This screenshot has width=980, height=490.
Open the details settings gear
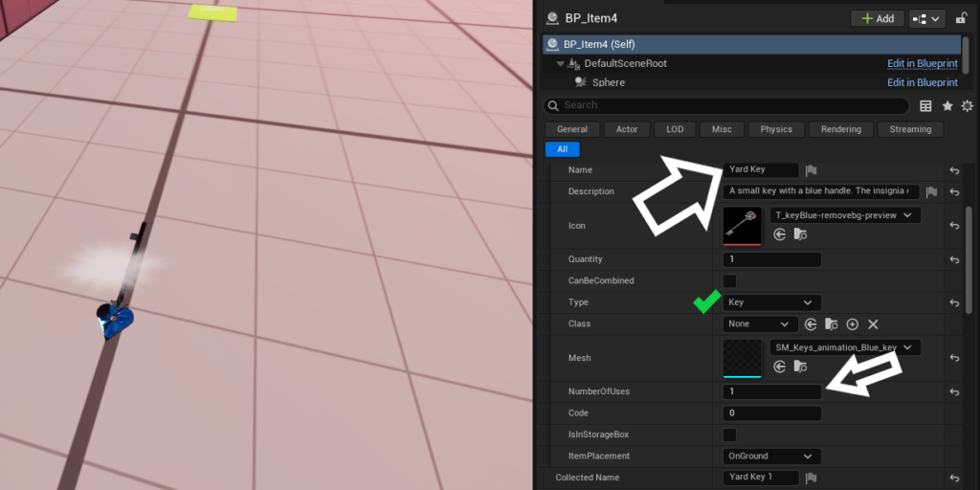[967, 106]
